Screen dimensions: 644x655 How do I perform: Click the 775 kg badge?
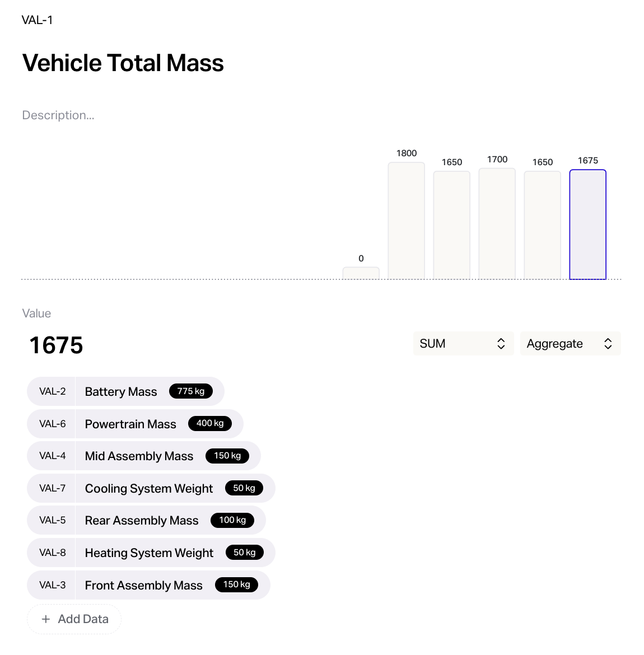(191, 391)
